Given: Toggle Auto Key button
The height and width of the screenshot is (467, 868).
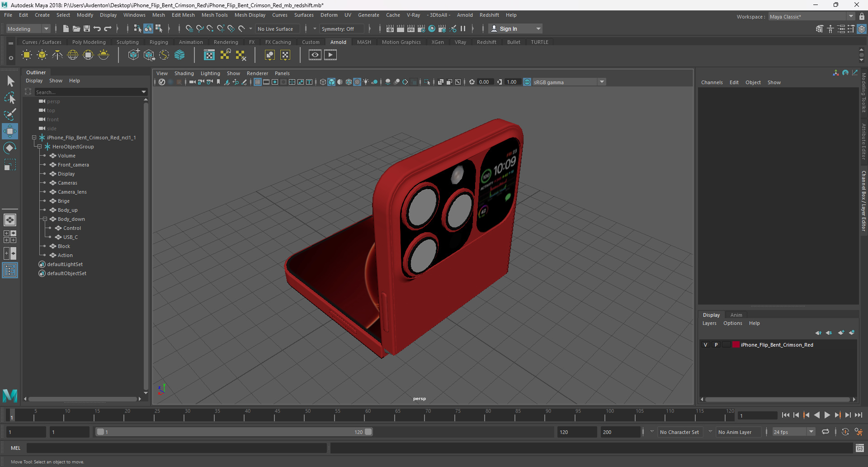Looking at the screenshot, I should coord(845,432).
